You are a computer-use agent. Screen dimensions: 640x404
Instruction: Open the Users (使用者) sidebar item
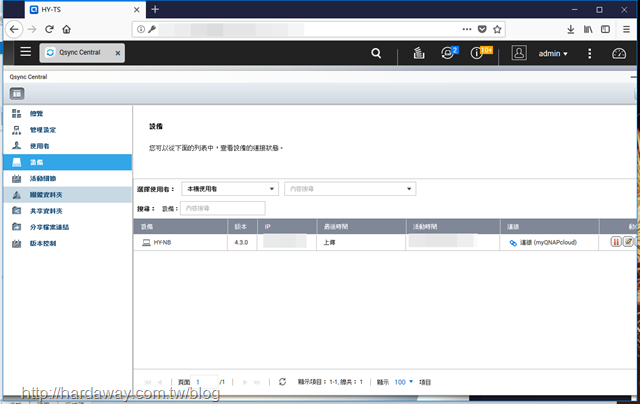(67, 146)
